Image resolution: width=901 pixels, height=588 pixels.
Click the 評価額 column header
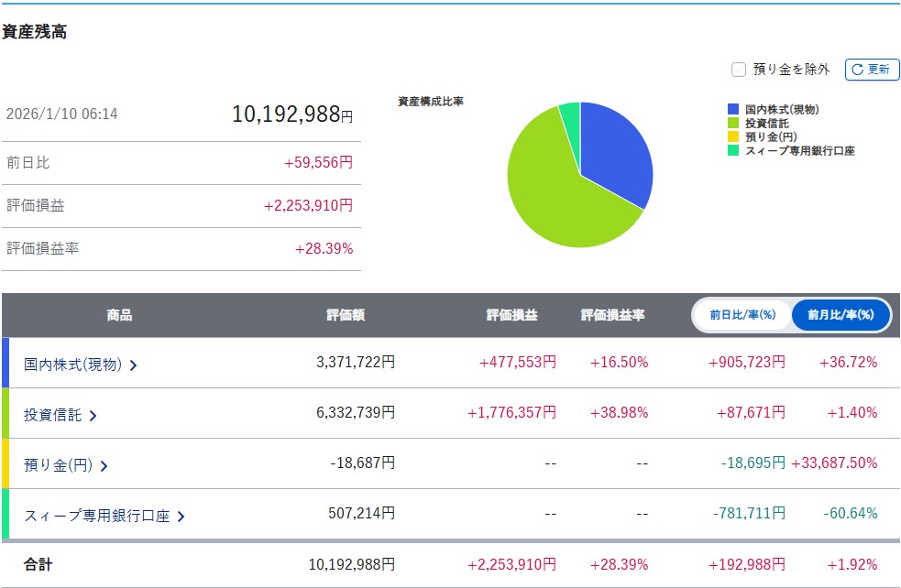point(346,315)
